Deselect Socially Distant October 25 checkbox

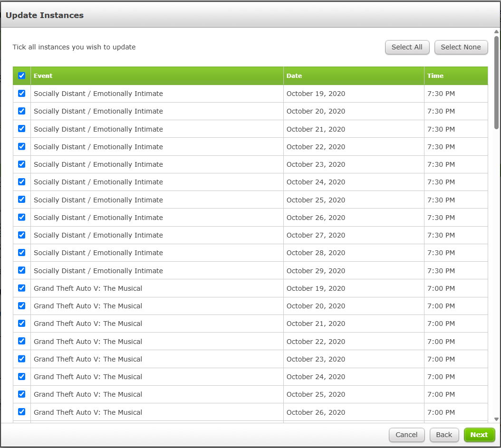[21, 200]
